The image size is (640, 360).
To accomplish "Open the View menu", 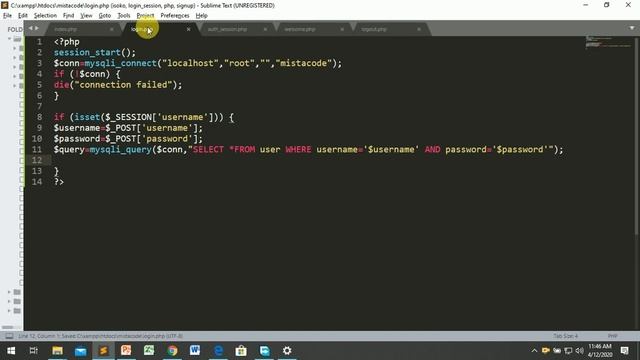I will pyautogui.click(x=86, y=16).
